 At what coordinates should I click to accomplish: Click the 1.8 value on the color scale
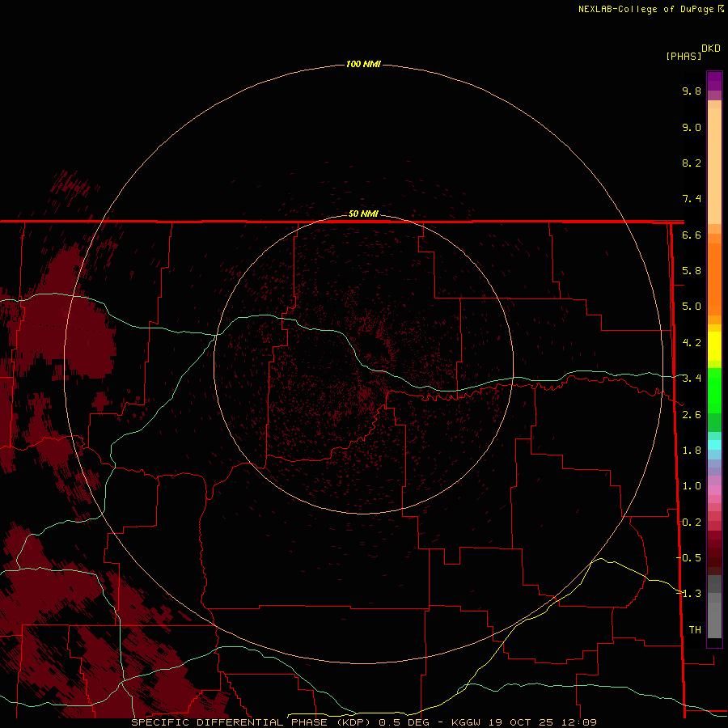click(692, 451)
